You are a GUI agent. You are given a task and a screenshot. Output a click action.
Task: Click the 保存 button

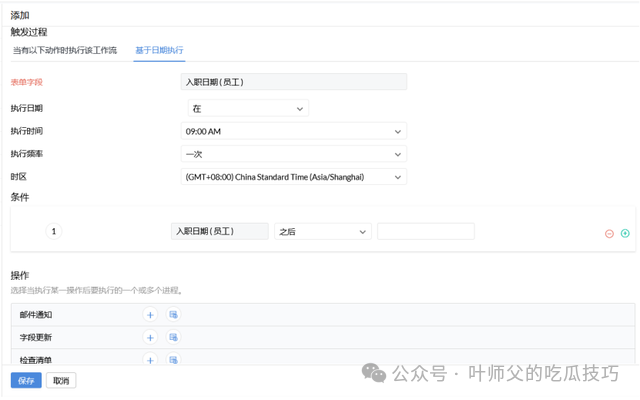point(26,381)
